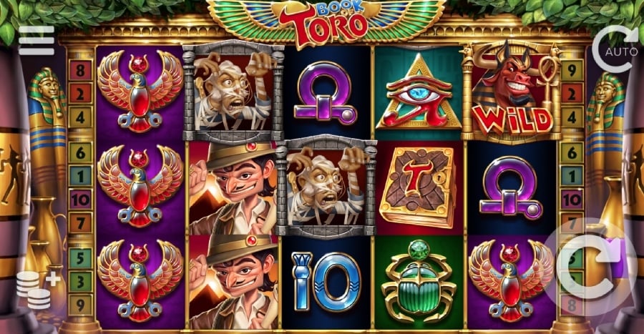Click the Book of Toro logo
The image size is (644, 334).
pyautogui.click(x=324, y=21)
